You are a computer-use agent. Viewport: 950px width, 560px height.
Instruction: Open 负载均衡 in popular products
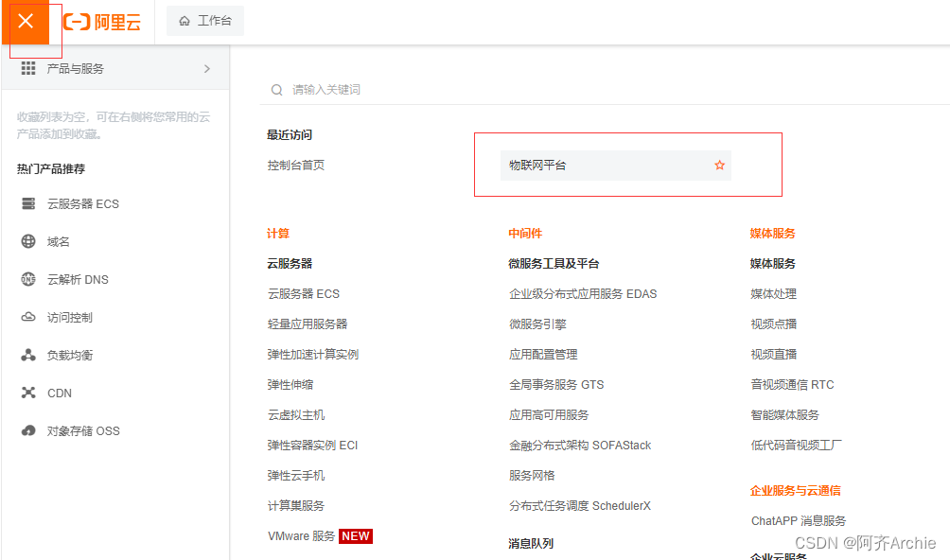click(70, 356)
